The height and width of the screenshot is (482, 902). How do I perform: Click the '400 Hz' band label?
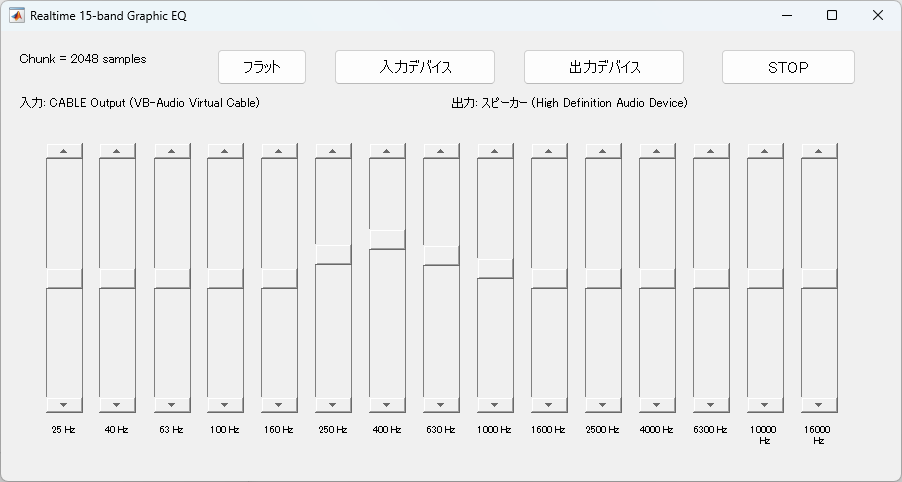tap(387, 430)
